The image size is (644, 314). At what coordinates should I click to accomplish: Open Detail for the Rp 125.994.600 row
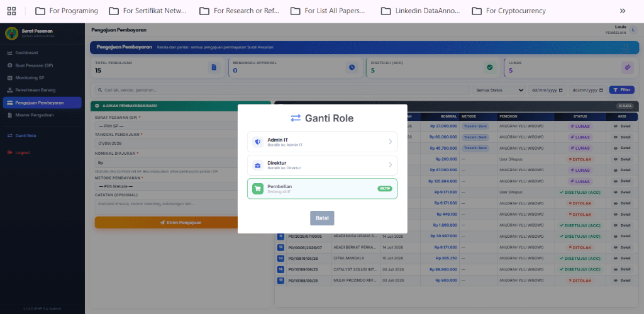click(622, 181)
